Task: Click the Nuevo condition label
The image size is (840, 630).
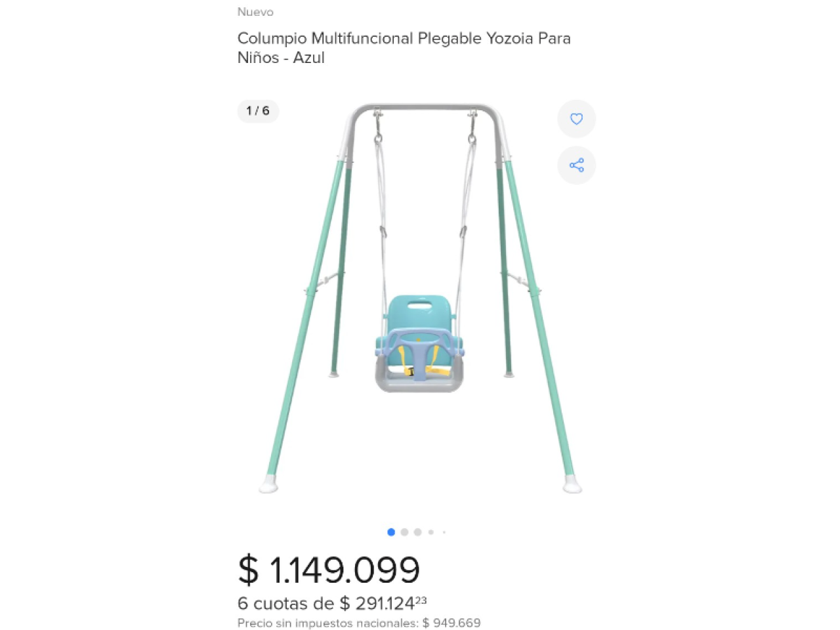Action: coord(255,12)
